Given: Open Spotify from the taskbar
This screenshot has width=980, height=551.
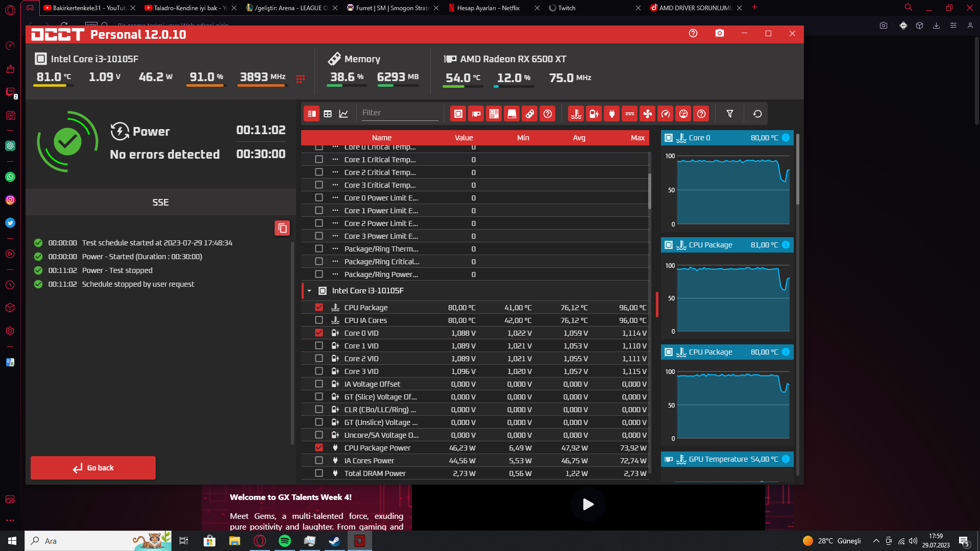Looking at the screenshot, I should [285, 541].
